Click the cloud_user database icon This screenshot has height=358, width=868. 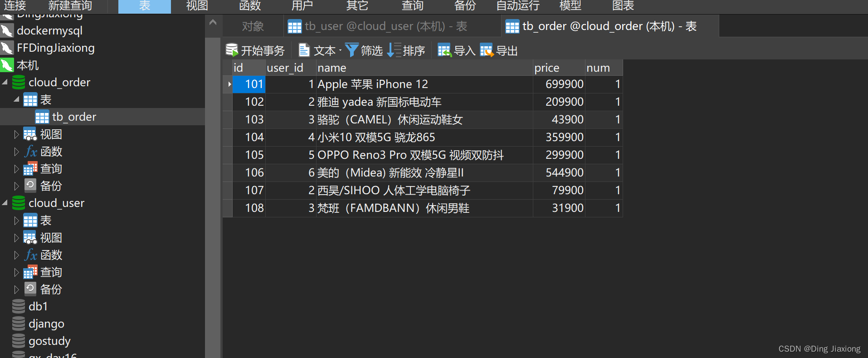[x=19, y=203]
